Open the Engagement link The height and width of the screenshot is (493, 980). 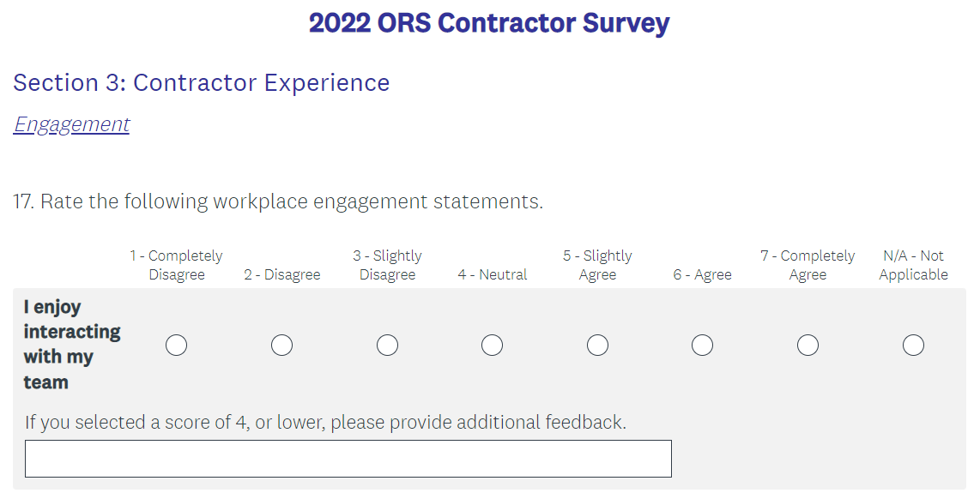tap(71, 124)
